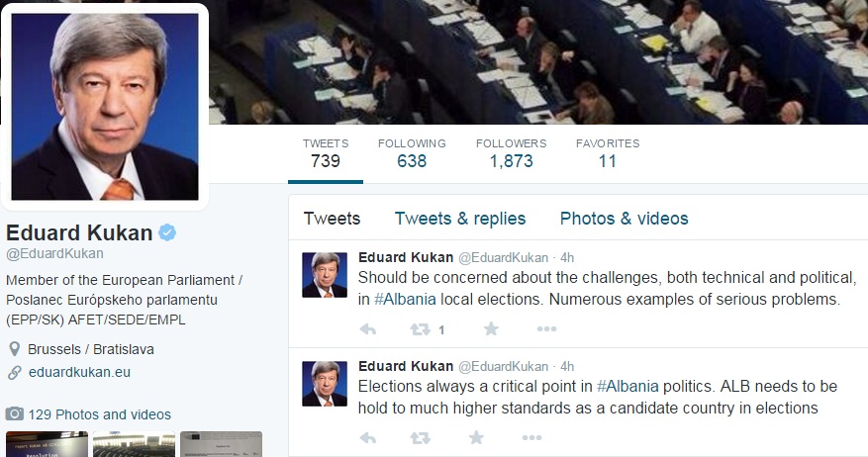Viewport: 868px width, 457px height.
Task: Open the 129 Photos and videos link
Action: tap(99, 414)
